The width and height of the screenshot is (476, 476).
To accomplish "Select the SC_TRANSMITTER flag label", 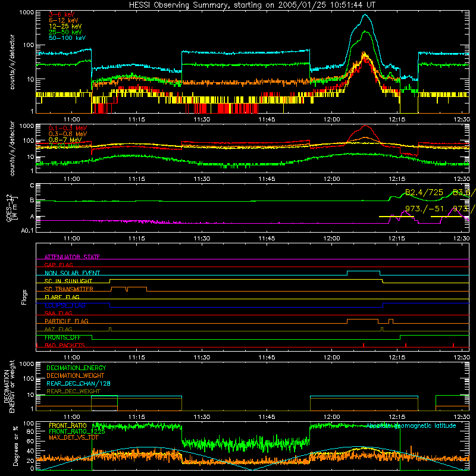I will coord(69,289).
